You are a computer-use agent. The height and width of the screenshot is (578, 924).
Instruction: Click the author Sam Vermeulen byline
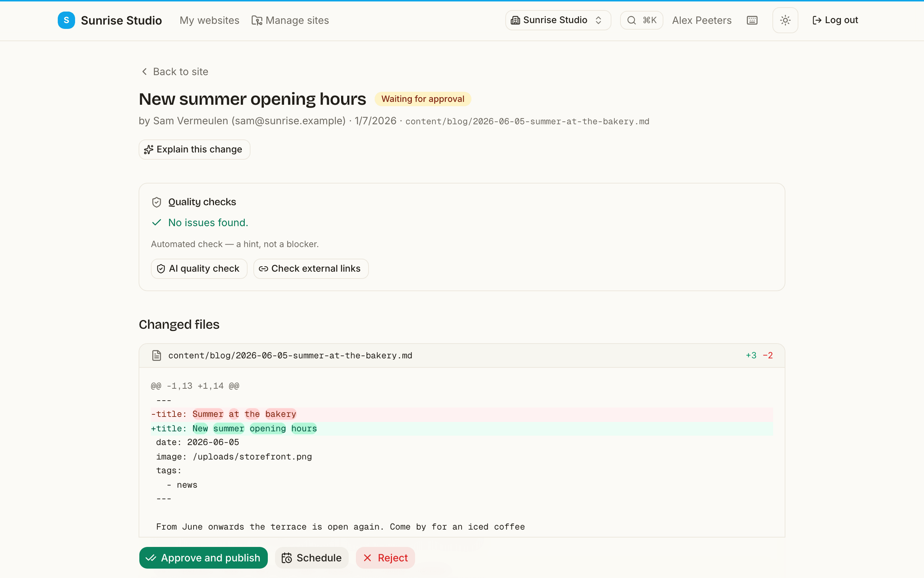coord(242,121)
